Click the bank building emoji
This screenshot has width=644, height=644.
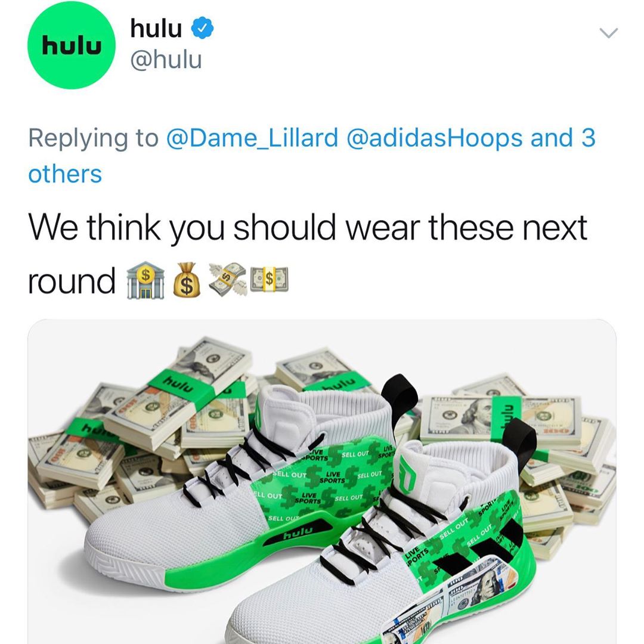point(145,280)
